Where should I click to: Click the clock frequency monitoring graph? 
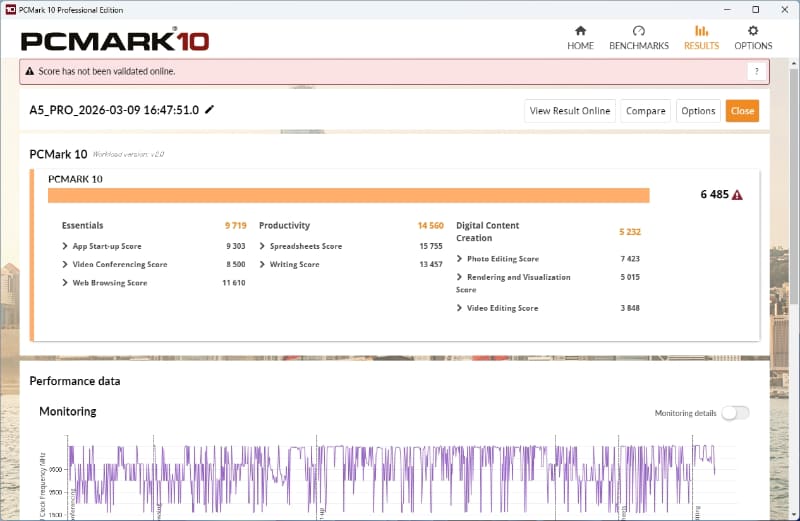coord(390,477)
